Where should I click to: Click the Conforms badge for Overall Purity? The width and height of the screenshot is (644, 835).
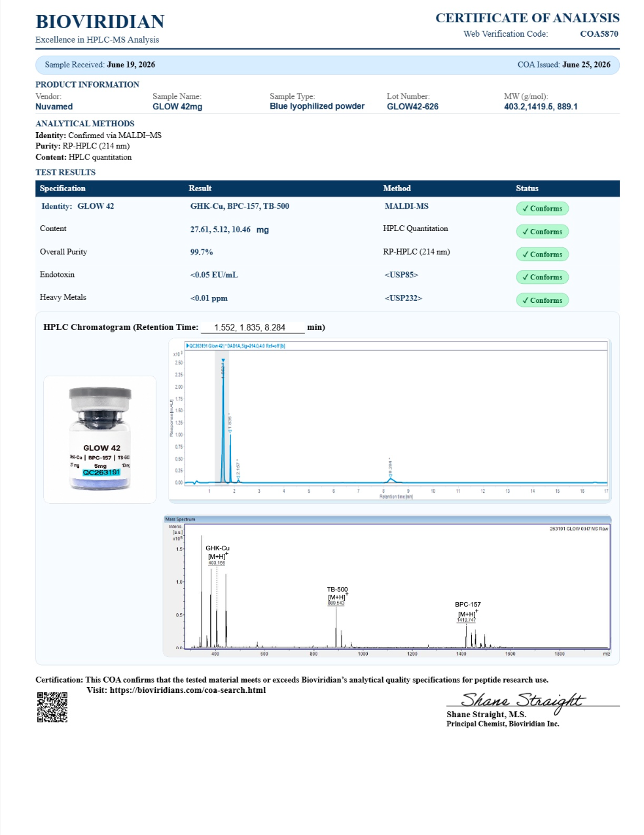[543, 255]
